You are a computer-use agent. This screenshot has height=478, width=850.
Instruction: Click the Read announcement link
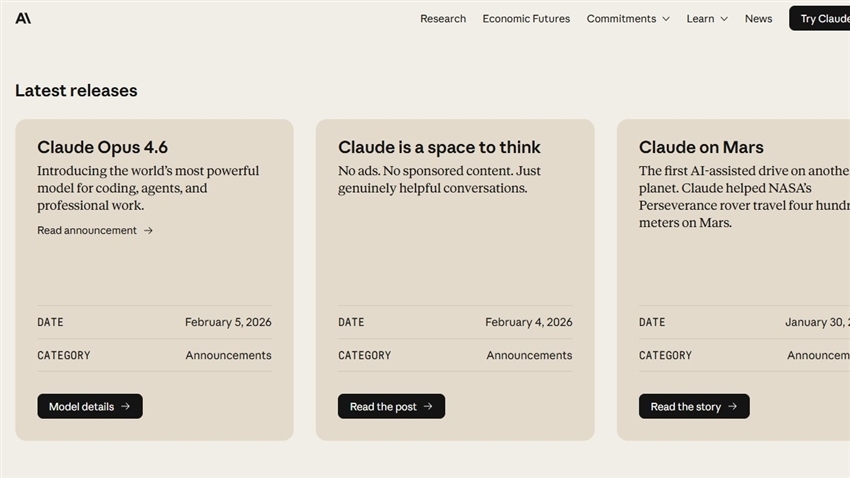coord(87,231)
